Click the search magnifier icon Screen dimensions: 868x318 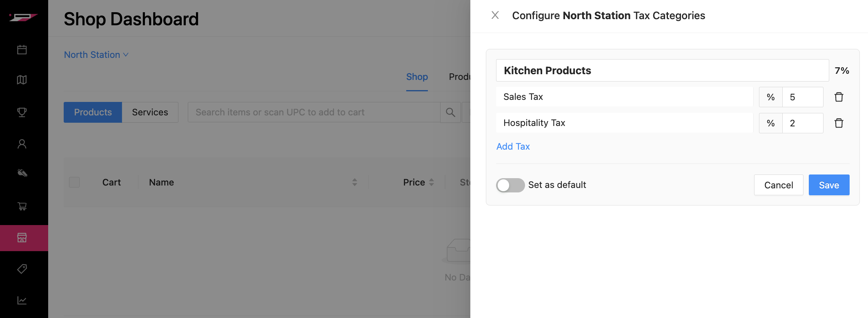tap(450, 112)
